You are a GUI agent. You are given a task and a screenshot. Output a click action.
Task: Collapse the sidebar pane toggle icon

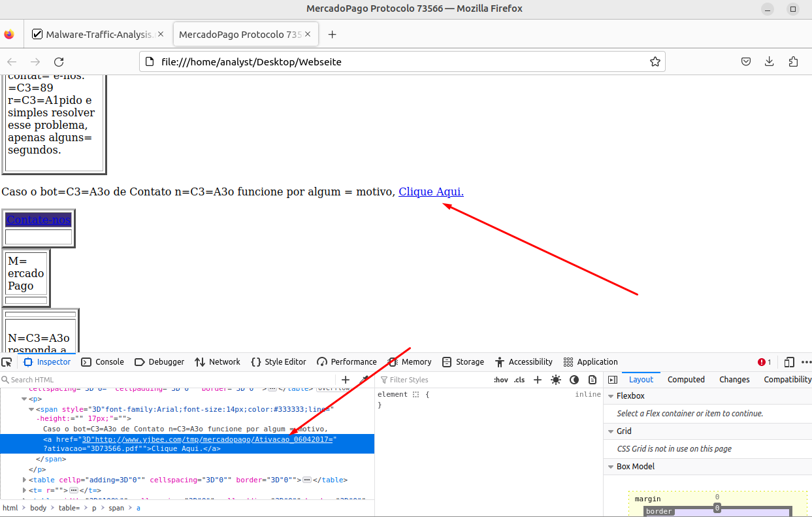(613, 380)
